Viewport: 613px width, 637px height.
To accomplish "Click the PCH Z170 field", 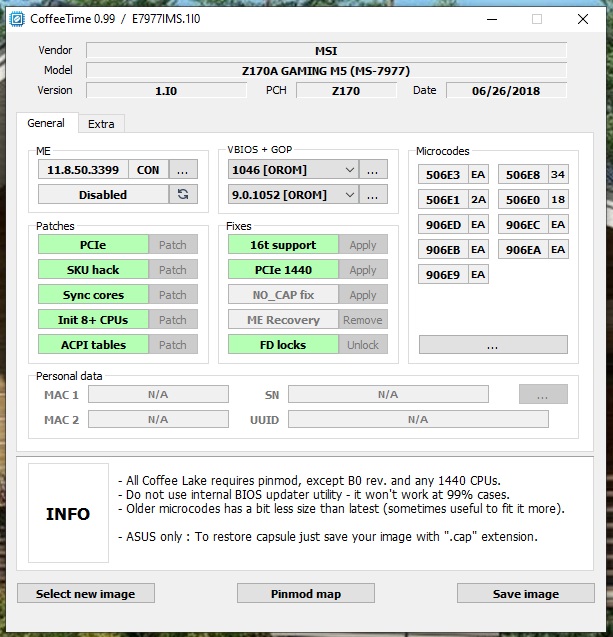I will [346, 90].
